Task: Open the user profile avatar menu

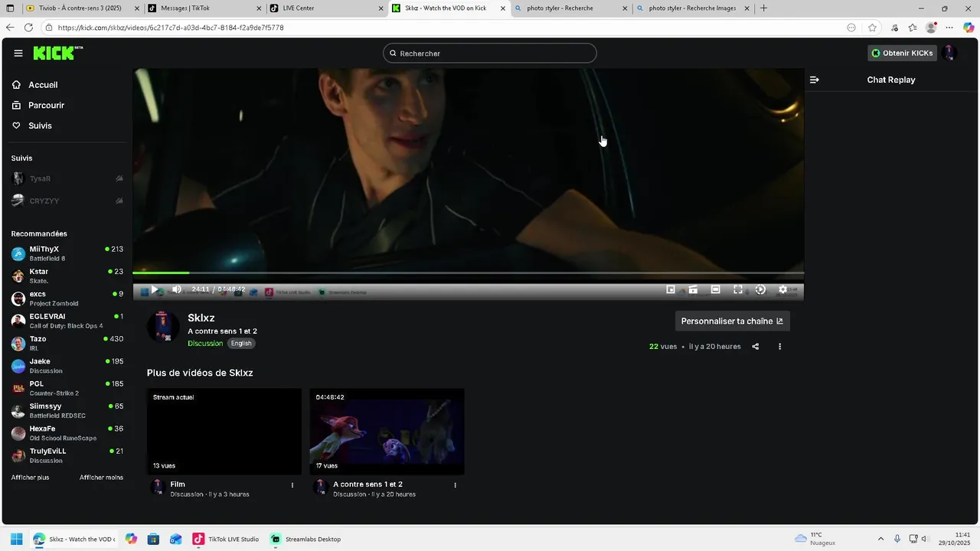Action: [949, 53]
